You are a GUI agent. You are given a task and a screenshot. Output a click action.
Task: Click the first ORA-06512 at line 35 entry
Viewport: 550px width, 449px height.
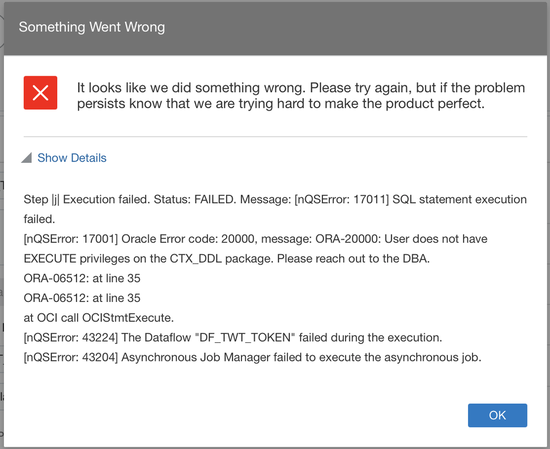tap(82, 279)
